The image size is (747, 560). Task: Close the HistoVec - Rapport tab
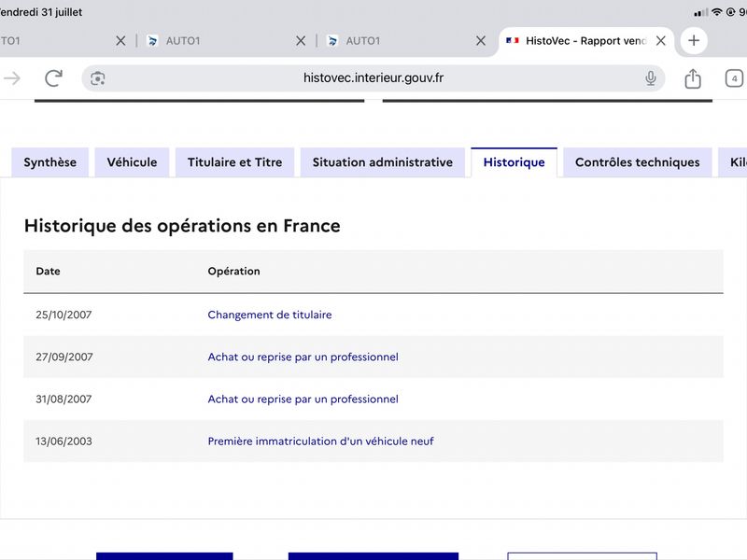point(661,41)
